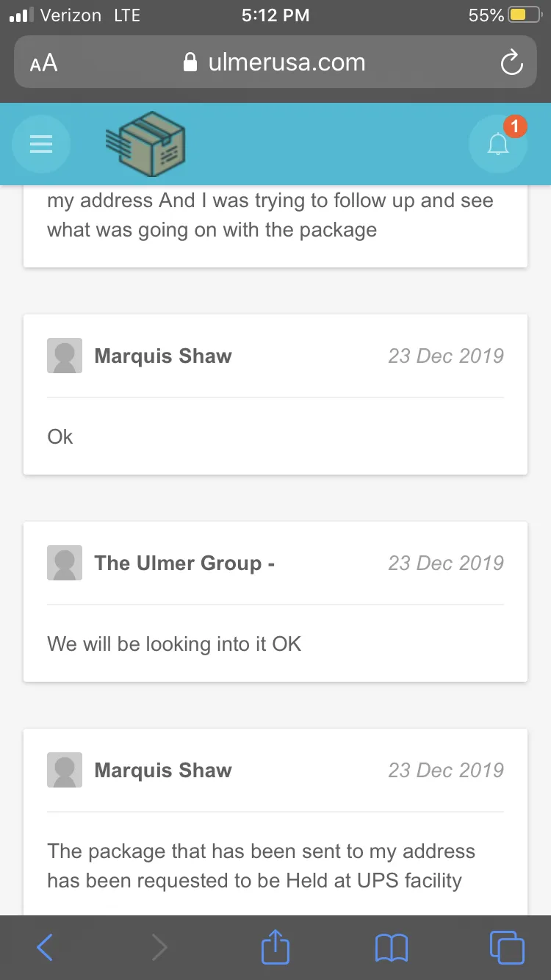Reload the page with refresh icon
Viewport: 551px width, 980px height.
click(x=511, y=62)
